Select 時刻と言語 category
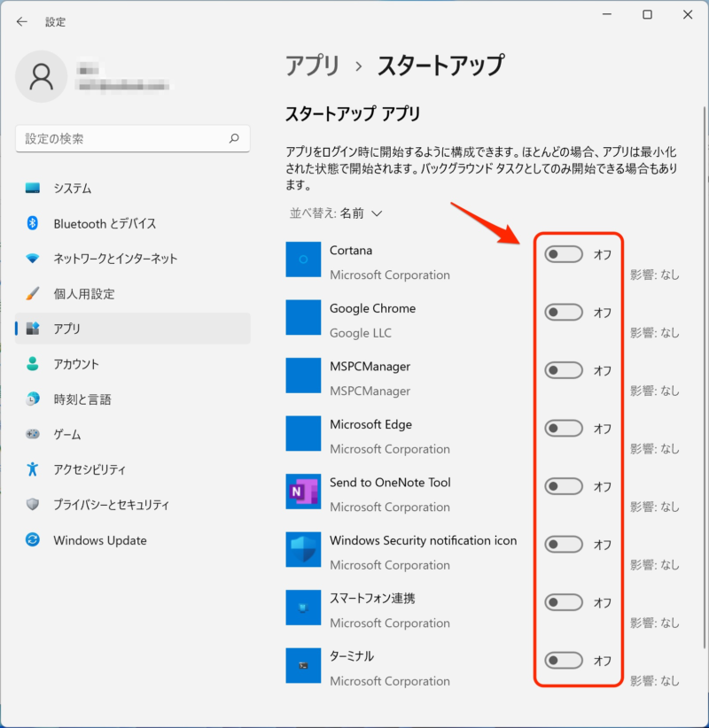 point(133,399)
